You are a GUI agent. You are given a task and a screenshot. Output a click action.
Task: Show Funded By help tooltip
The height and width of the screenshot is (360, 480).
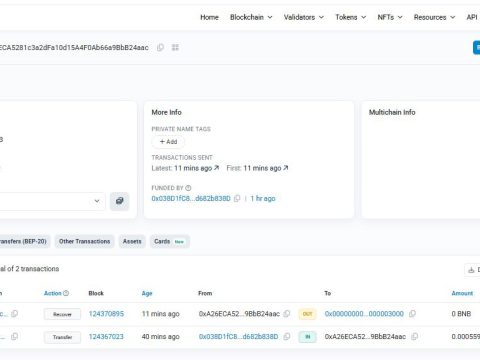(188, 188)
